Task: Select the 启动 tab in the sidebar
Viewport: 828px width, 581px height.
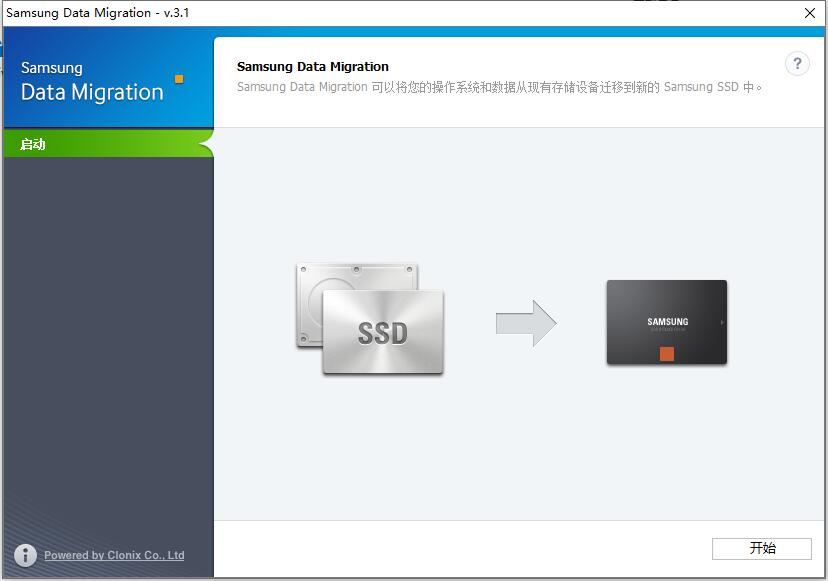Action: click(x=33, y=143)
